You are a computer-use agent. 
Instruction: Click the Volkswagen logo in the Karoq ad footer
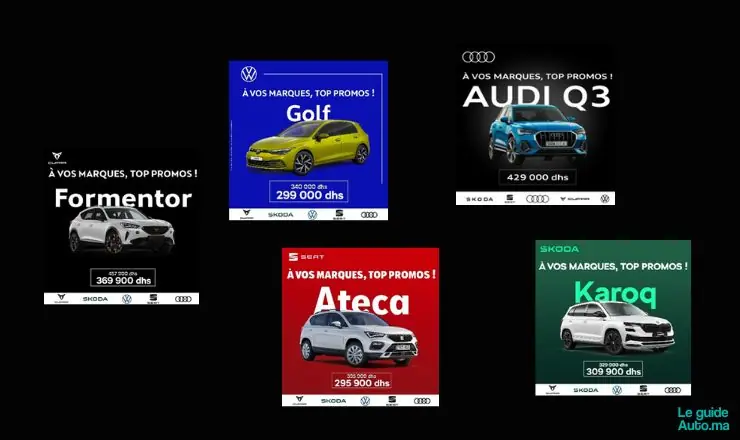(x=617, y=390)
